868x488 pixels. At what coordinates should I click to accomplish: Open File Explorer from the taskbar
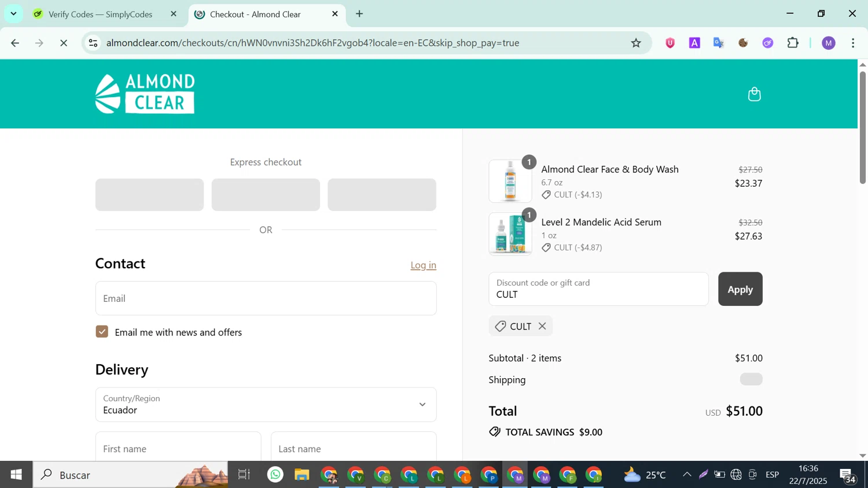(x=302, y=475)
